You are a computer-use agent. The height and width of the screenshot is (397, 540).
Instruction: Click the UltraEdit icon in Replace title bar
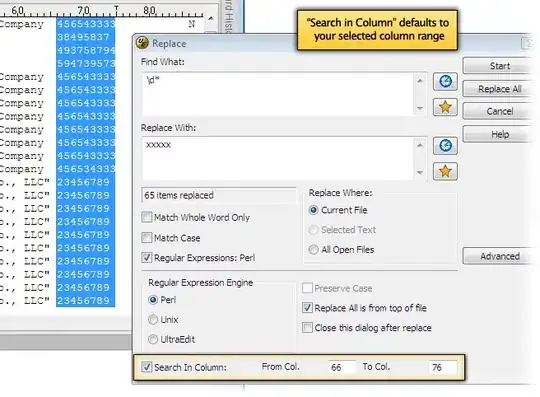(142, 43)
